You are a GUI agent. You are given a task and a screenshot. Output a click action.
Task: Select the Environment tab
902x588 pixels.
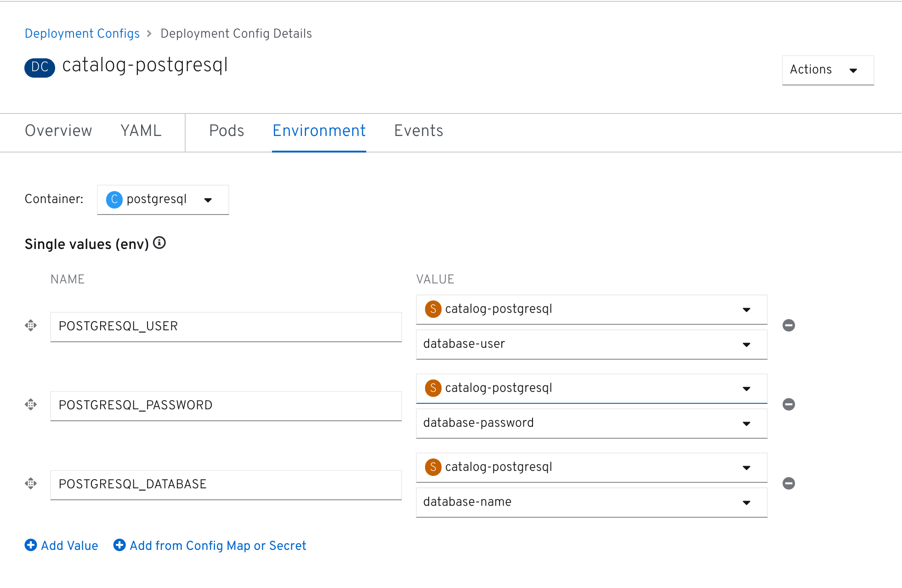click(319, 131)
